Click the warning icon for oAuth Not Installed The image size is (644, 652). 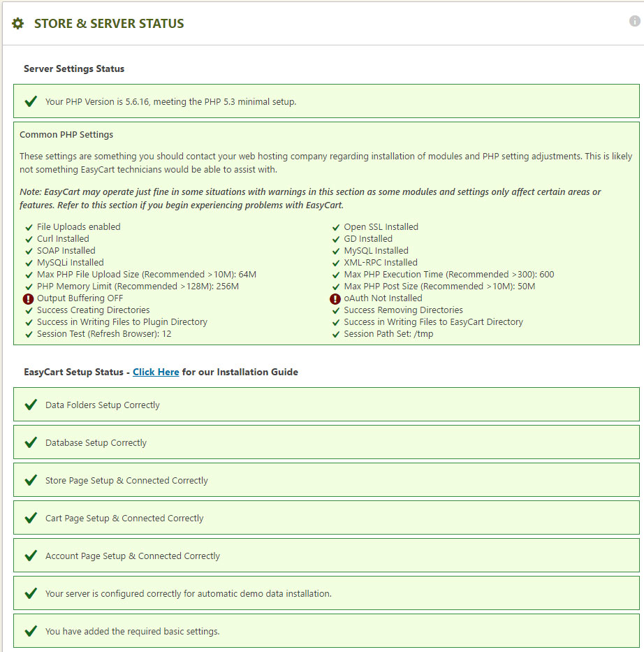[335, 298]
